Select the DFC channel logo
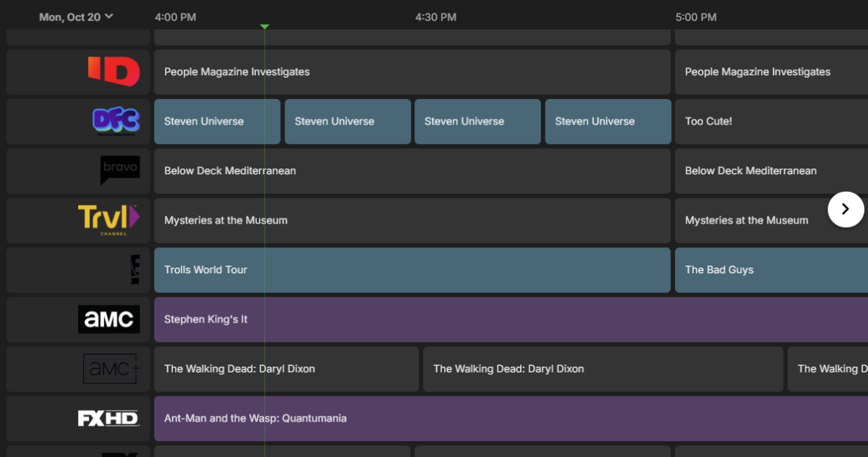 pyautogui.click(x=116, y=121)
